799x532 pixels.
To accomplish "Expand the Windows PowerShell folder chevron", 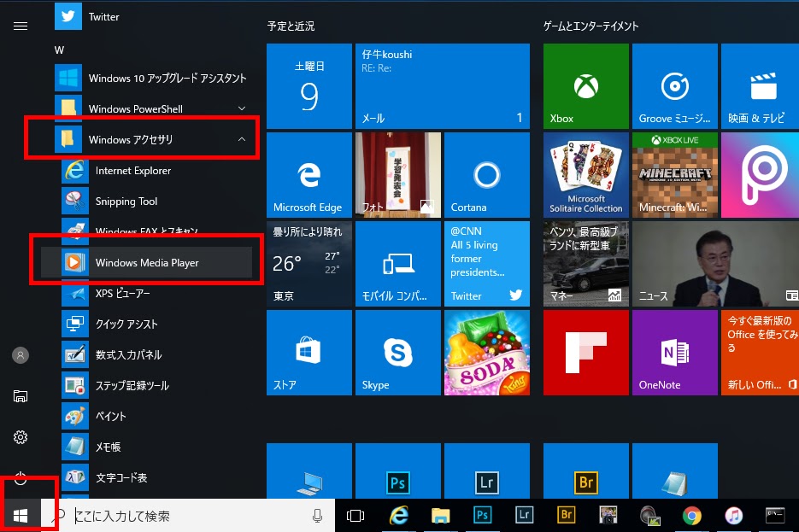I will click(x=242, y=108).
